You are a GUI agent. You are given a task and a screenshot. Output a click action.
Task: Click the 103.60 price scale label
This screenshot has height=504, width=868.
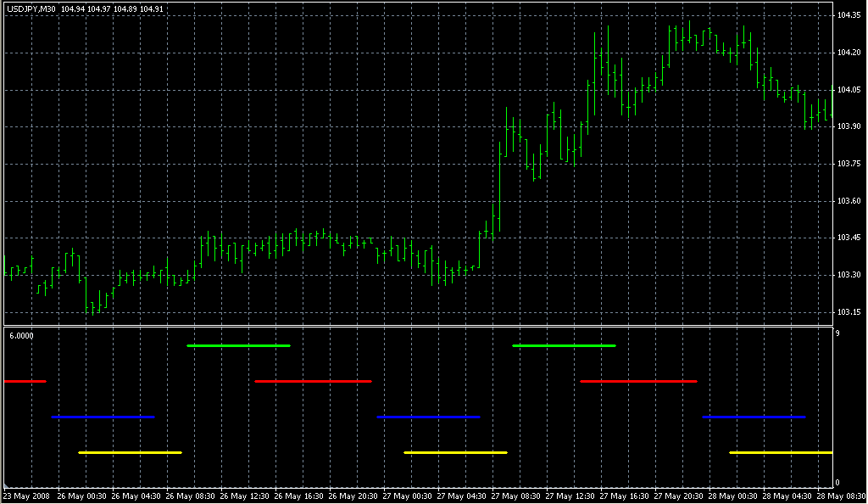tap(849, 200)
